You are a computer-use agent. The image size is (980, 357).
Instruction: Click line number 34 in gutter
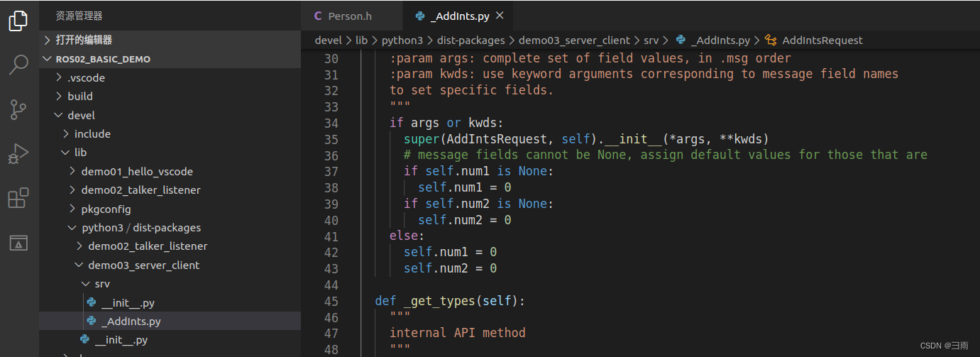[331, 123]
